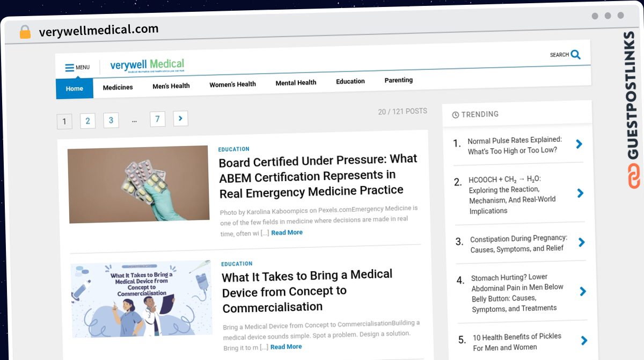Open What It Takes Medical Device article title
Viewport: 644px width, 360px height.
point(308,291)
